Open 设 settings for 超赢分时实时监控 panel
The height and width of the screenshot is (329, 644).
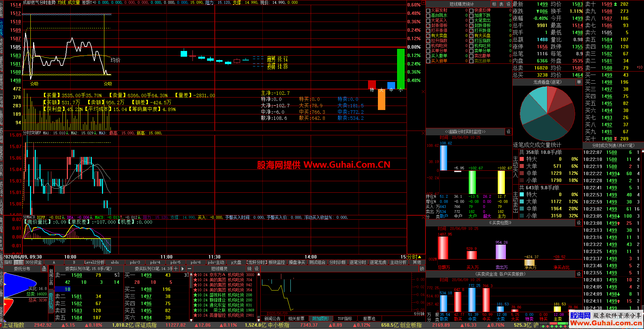coord(508,132)
